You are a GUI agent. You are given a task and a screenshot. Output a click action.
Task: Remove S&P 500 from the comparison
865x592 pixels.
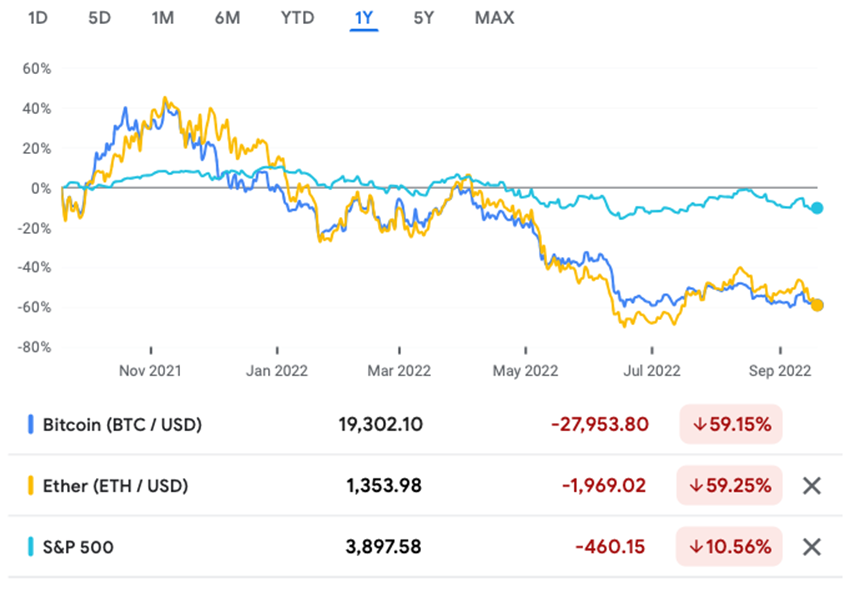[812, 547]
